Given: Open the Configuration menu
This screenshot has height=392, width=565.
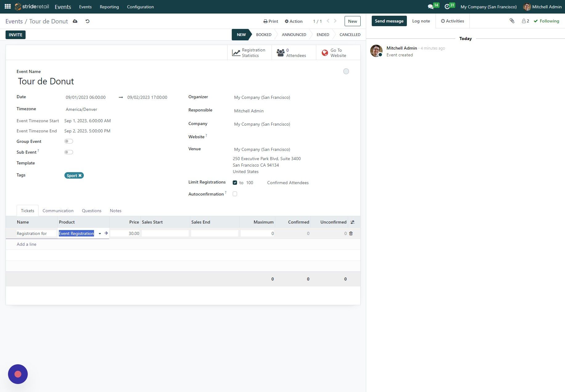Looking at the screenshot, I should 140,7.
